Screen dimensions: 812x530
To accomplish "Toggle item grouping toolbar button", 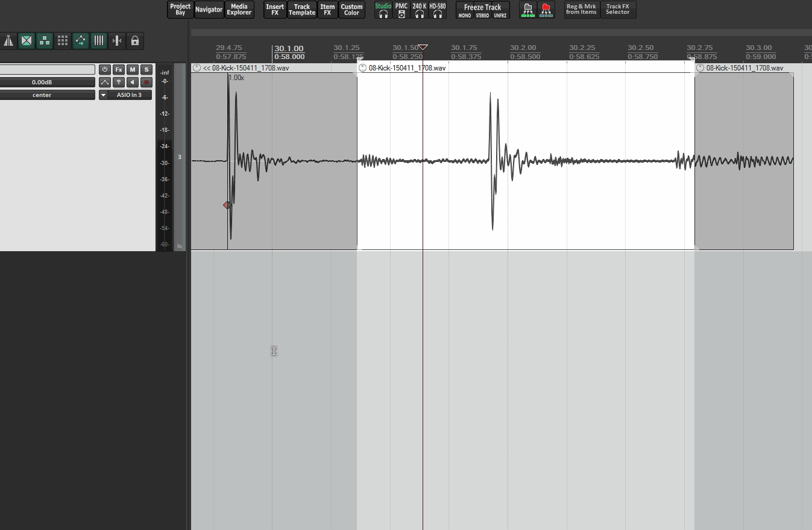I will (x=45, y=41).
